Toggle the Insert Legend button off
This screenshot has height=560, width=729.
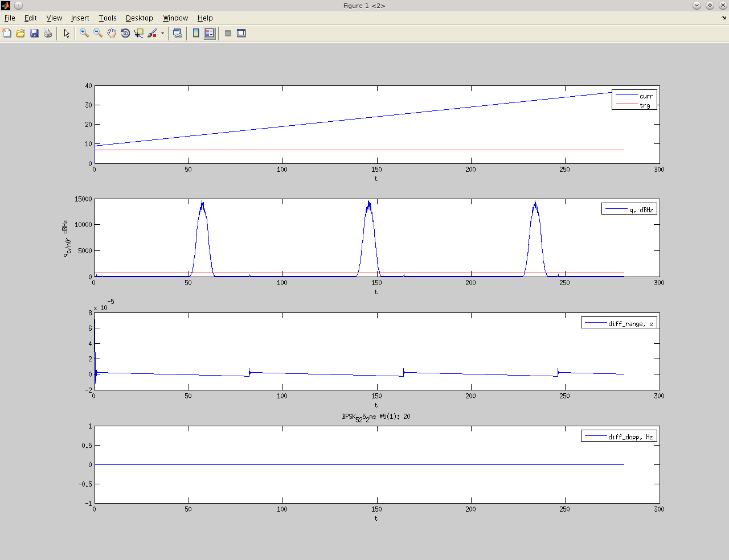(210, 33)
